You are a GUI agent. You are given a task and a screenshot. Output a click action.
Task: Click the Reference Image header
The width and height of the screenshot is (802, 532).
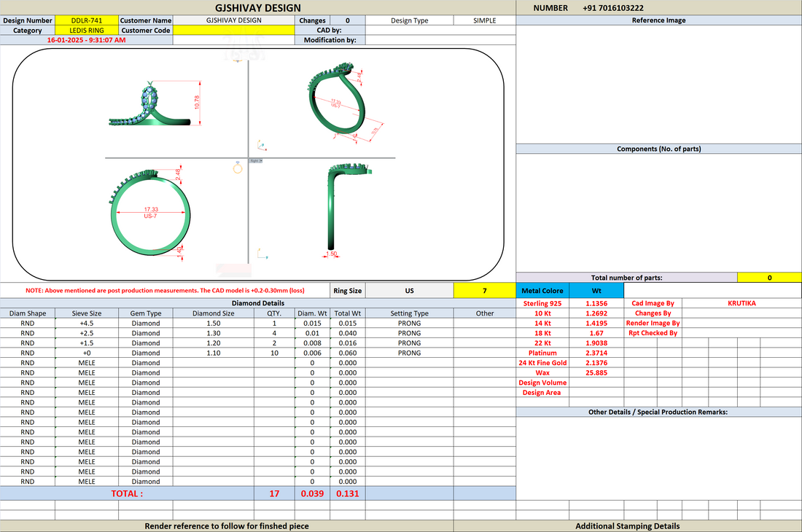659,20
